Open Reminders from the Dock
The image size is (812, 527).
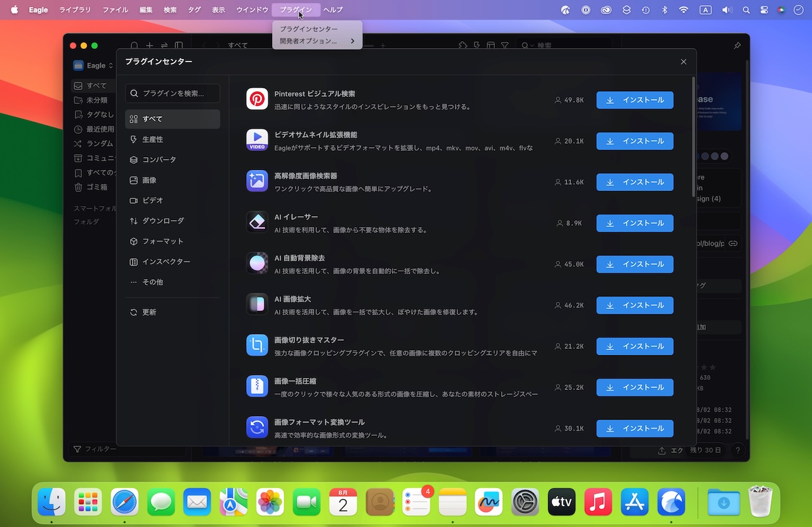[416, 502]
